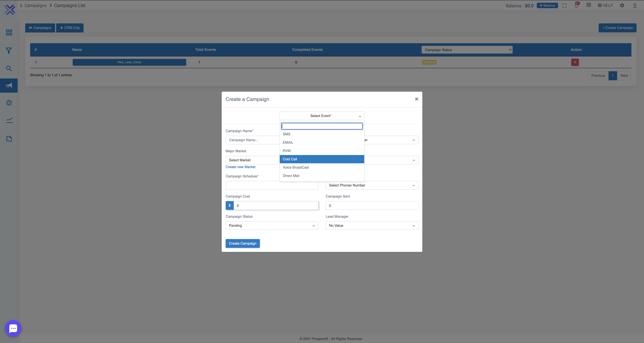
Task: Focus the event search box
Action: [322, 126]
